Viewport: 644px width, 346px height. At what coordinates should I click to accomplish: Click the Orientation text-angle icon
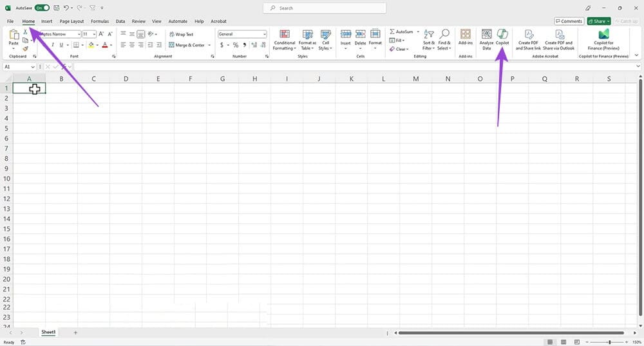pyautogui.click(x=151, y=34)
